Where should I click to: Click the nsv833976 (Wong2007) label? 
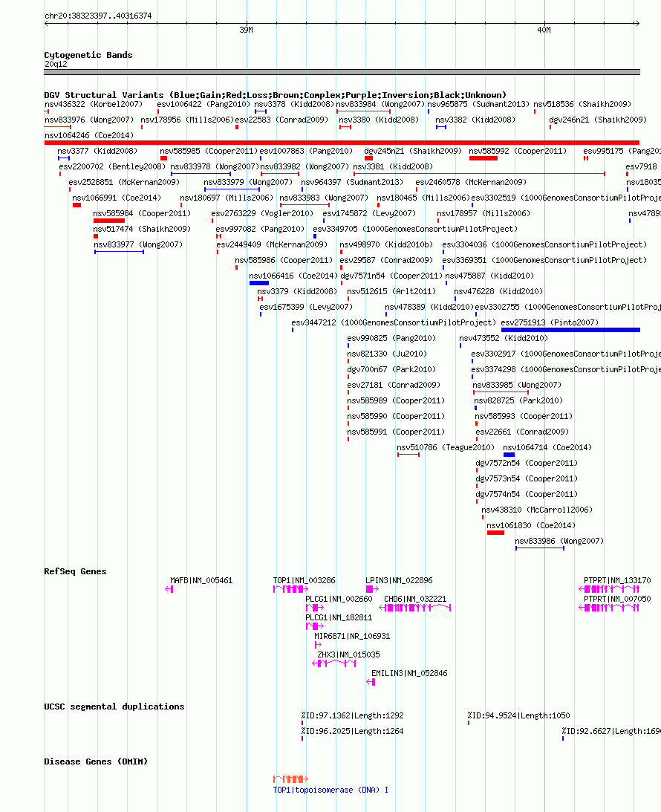[89, 120]
